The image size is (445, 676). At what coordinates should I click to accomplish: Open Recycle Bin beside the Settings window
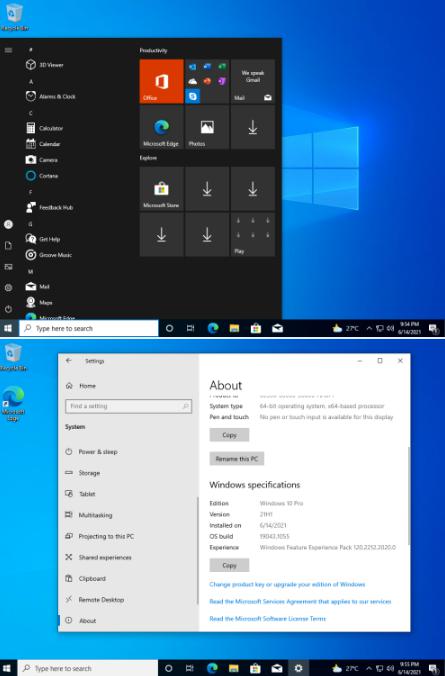[x=13, y=357]
